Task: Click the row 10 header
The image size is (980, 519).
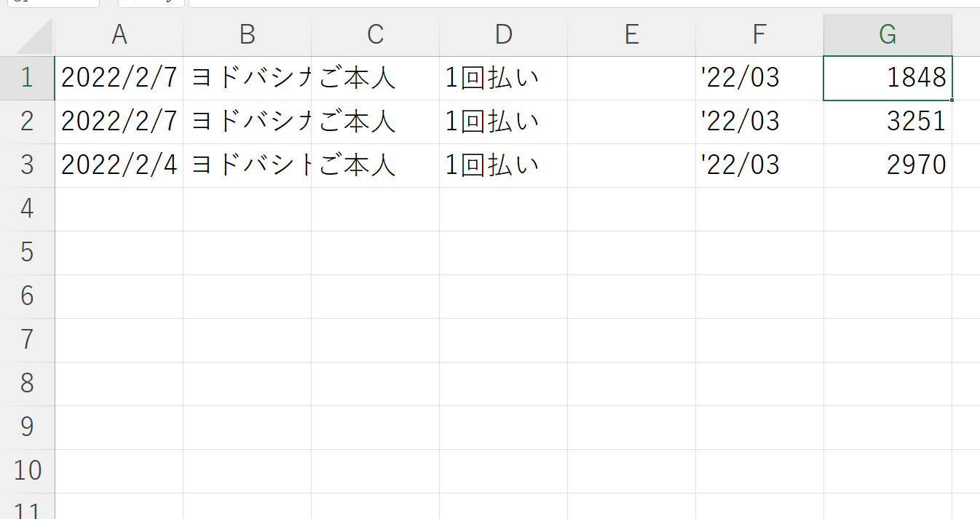Action: click(x=27, y=471)
